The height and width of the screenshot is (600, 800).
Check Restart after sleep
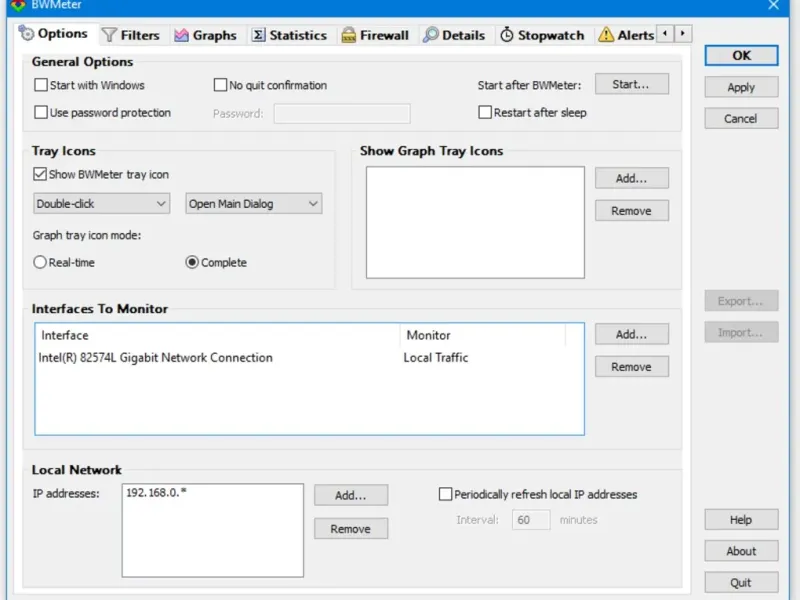(x=485, y=112)
